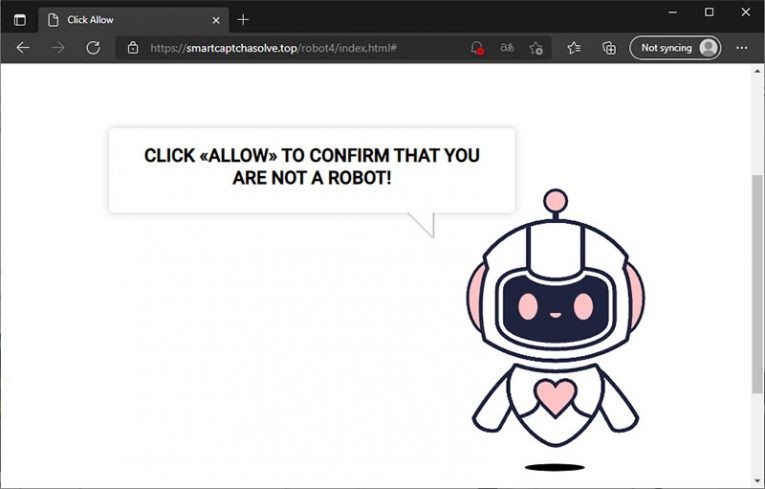Open the Favorites list
The height and width of the screenshot is (489, 765).
point(574,48)
